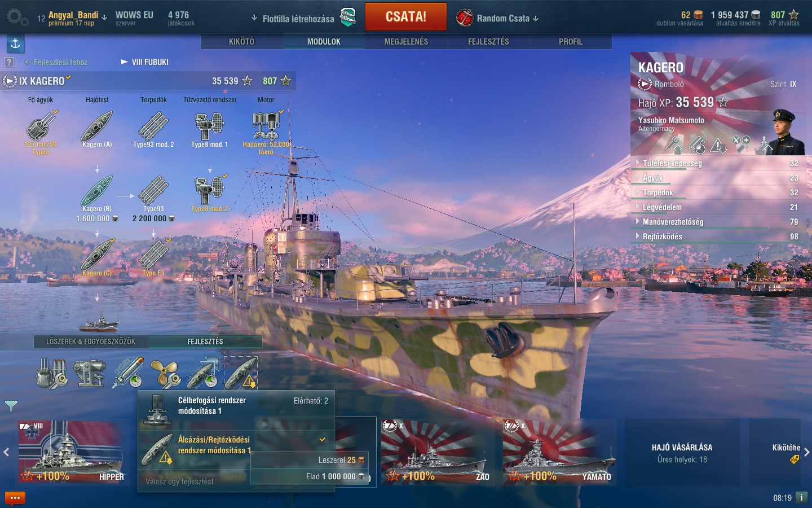
Task: Click the help question mark icon
Action: click(9, 62)
